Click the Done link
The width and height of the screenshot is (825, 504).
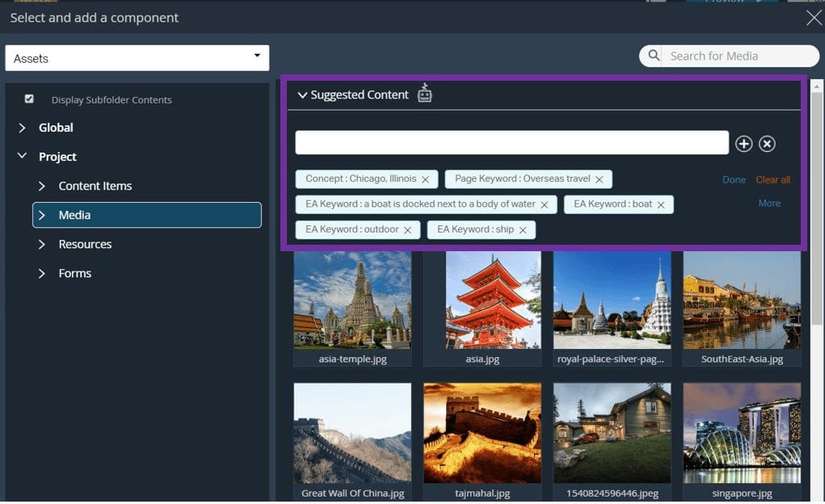734,179
